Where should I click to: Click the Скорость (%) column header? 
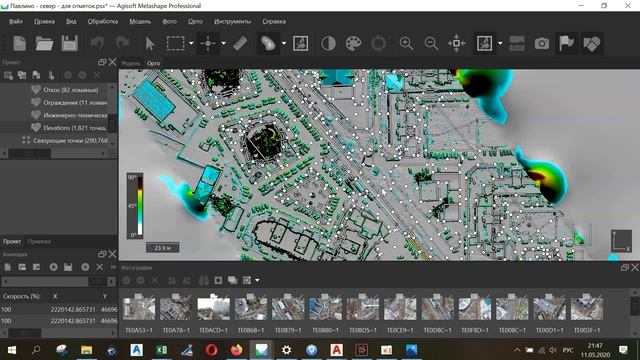coord(22,296)
